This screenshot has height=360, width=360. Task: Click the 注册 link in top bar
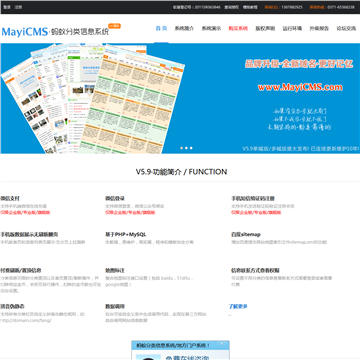pyautogui.click(x=18, y=7)
